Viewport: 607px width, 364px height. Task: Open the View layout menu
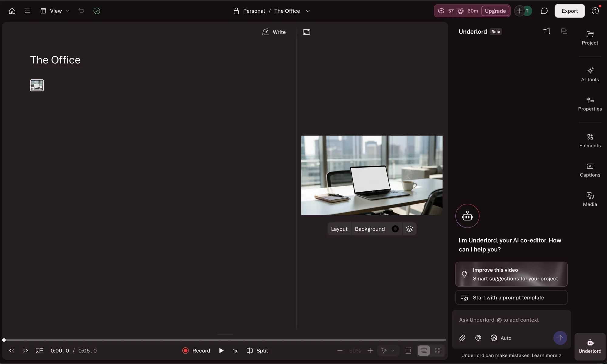[55, 11]
